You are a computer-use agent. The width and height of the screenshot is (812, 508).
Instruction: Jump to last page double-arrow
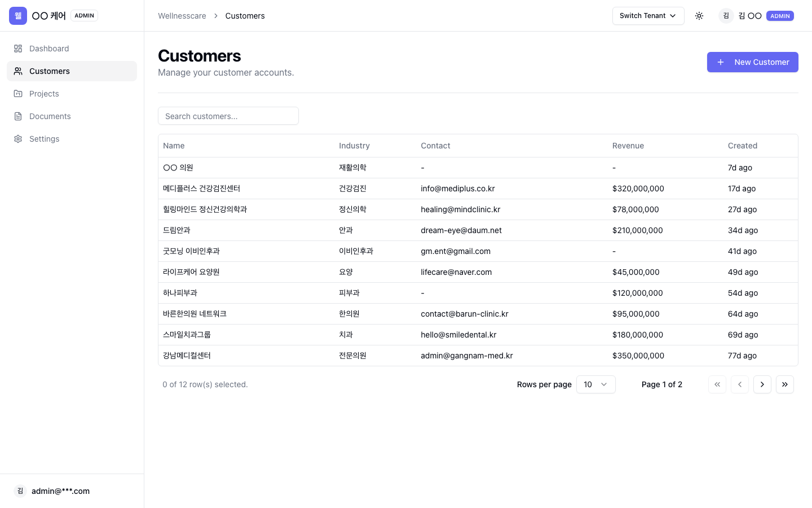[785, 384]
